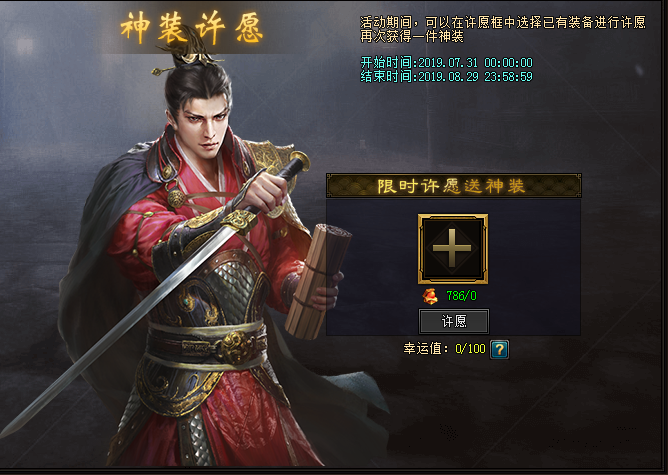Click the golden hair crown ornament
This screenshot has height=475, width=668.
tap(192, 58)
